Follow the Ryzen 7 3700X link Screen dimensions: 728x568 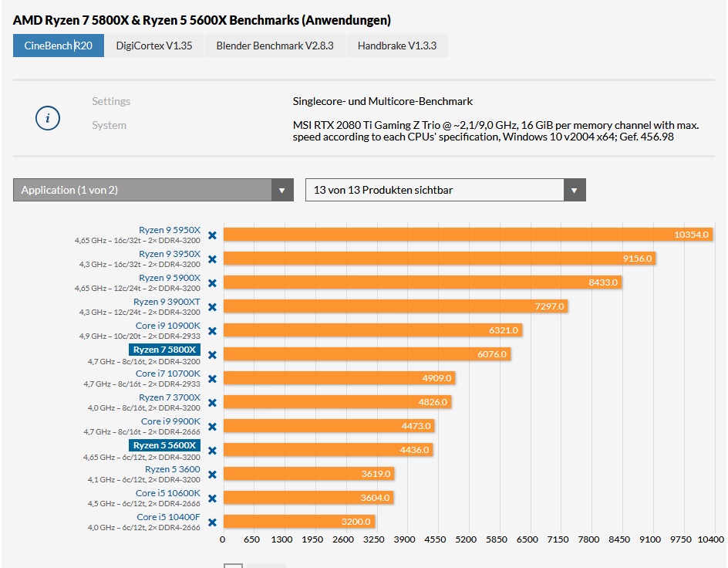pos(170,397)
